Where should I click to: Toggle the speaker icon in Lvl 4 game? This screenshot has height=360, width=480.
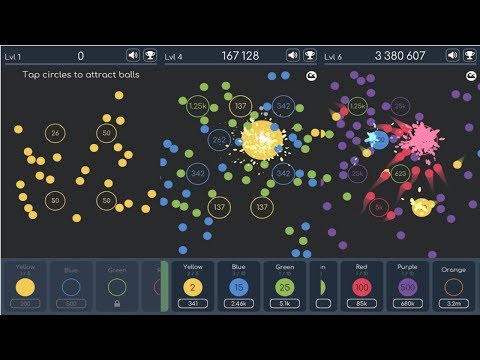tap(293, 55)
